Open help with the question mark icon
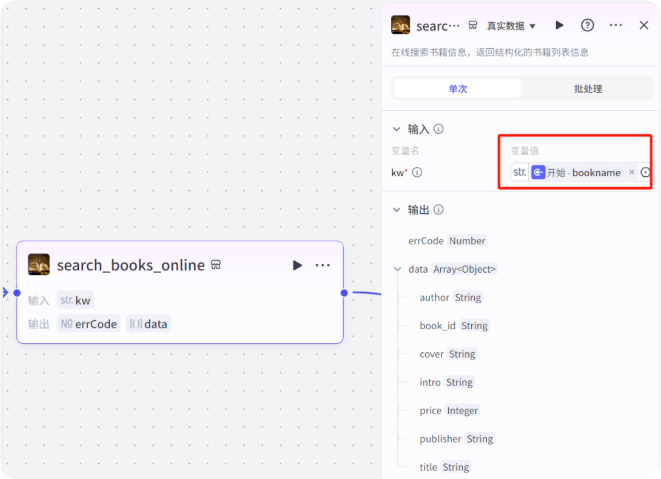 pyautogui.click(x=587, y=25)
